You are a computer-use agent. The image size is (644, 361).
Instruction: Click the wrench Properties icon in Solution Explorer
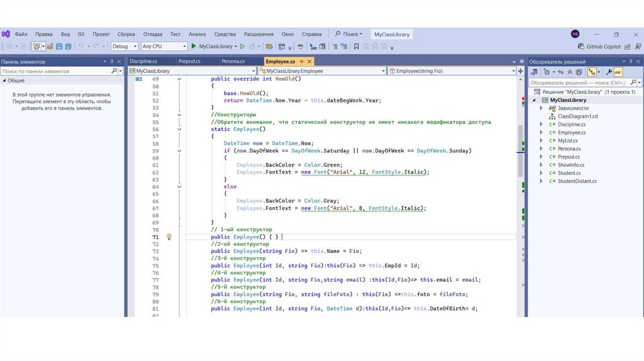click(609, 72)
